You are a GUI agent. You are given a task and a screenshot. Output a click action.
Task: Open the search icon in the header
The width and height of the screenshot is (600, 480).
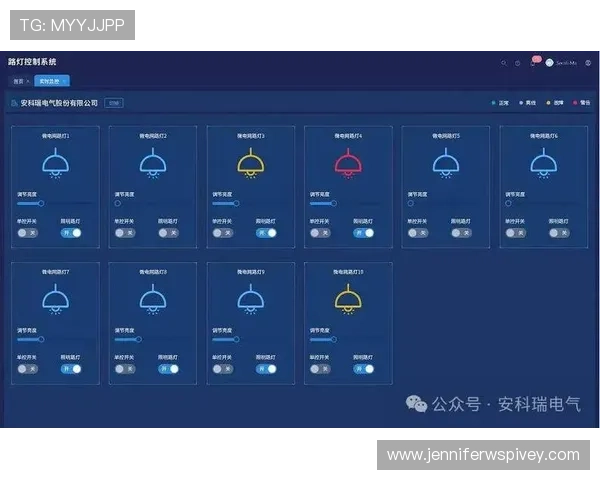tap(504, 62)
